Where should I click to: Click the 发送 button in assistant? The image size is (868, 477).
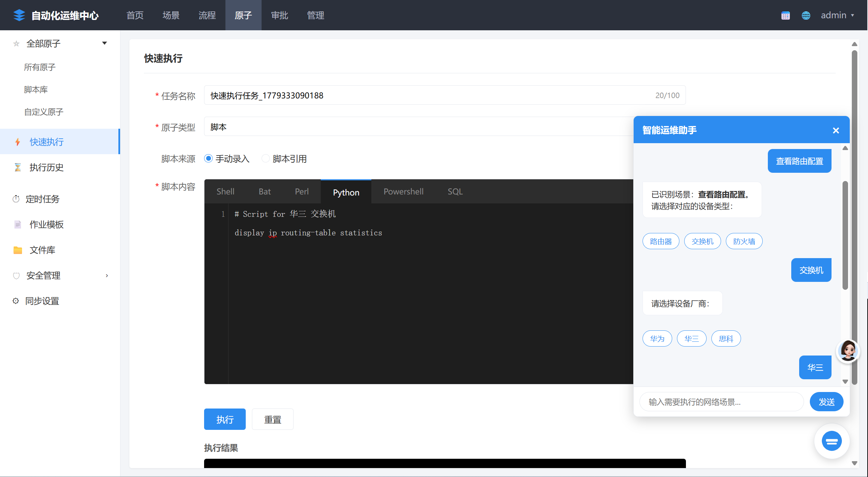[x=826, y=402]
